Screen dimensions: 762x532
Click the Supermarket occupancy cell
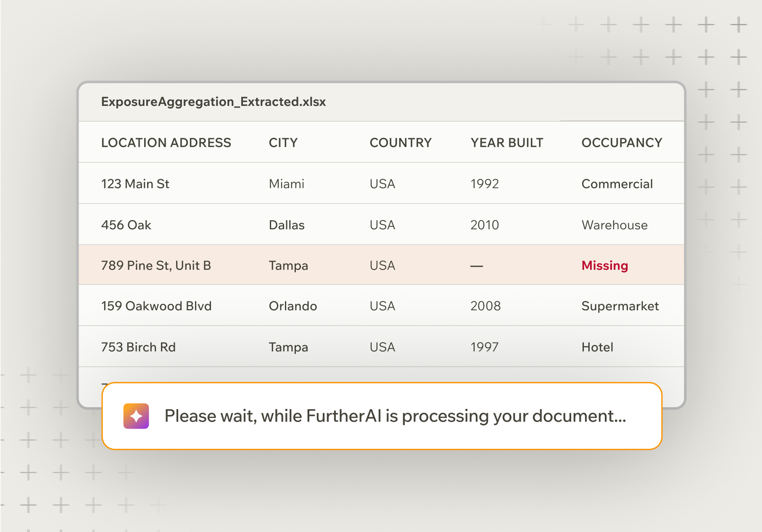(x=620, y=306)
